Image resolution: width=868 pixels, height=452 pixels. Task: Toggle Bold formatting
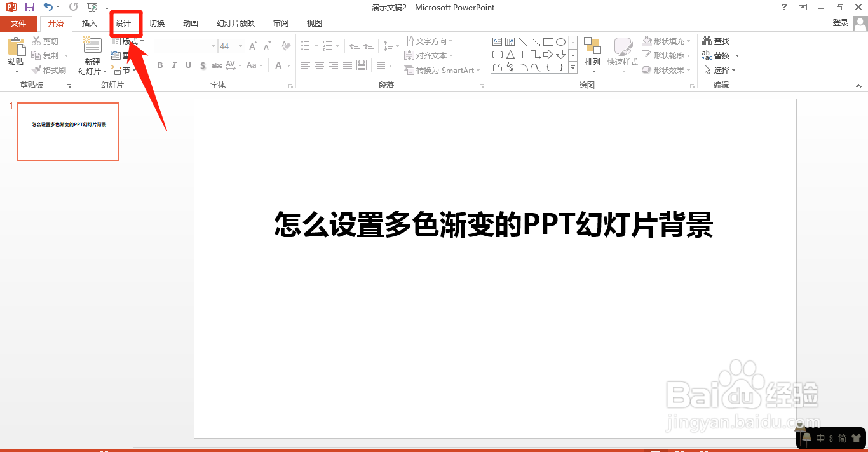[x=160, y=65]
